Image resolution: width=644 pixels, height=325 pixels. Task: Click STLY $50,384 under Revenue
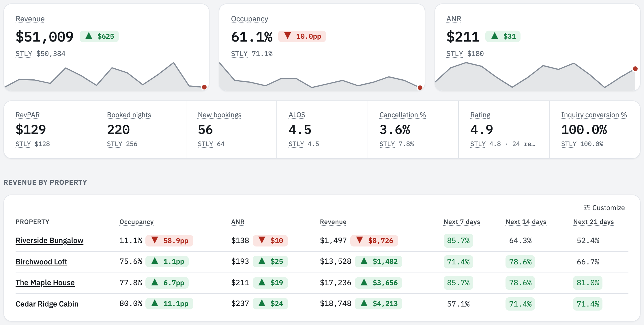tap(40, 54)
